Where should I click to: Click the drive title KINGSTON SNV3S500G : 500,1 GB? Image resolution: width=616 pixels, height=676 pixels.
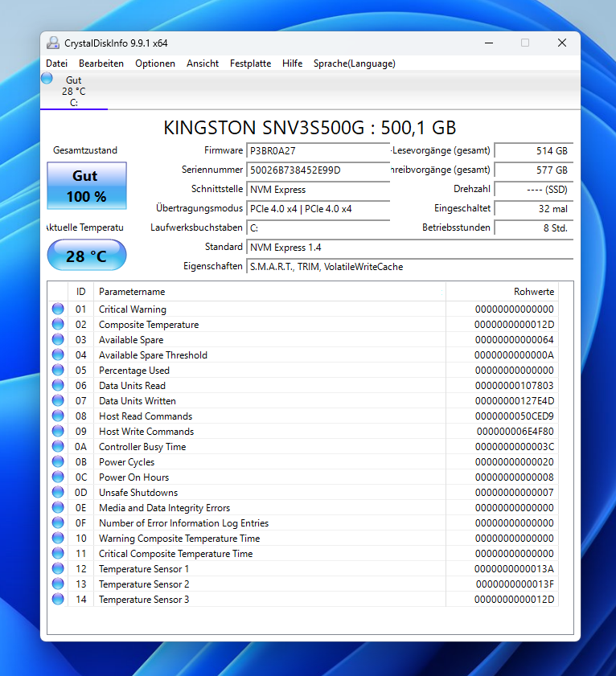click(310, 128)
